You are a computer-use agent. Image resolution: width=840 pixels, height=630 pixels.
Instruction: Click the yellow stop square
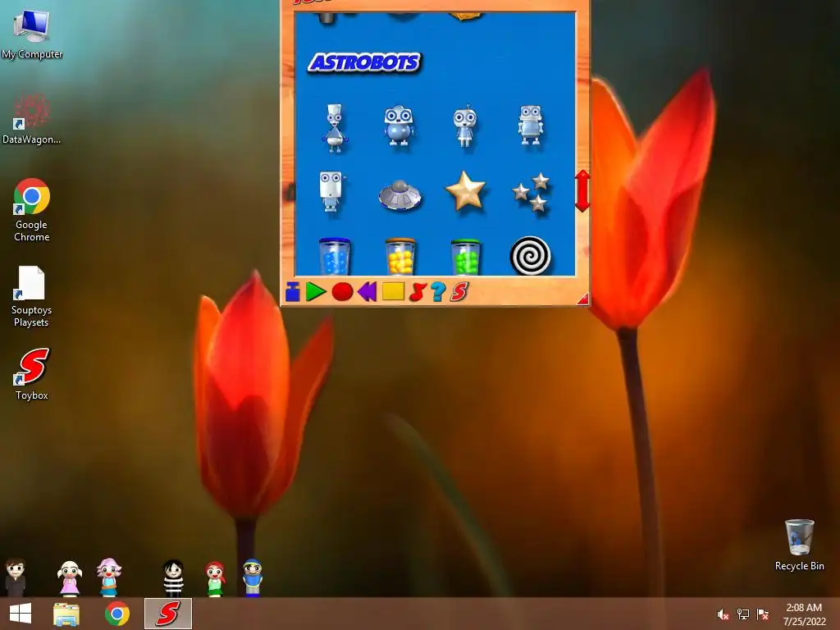393,291
